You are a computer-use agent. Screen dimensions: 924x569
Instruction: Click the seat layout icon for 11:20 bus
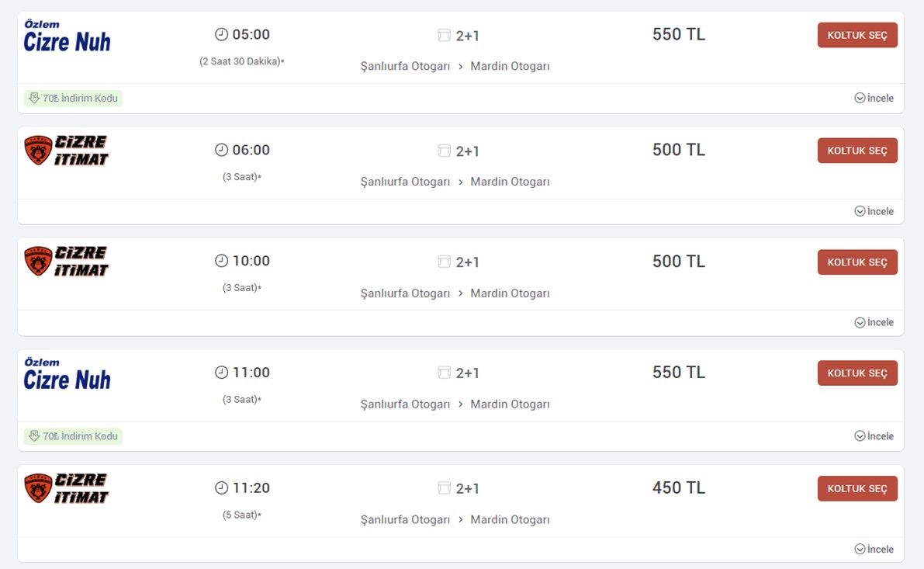pos(445,488)
